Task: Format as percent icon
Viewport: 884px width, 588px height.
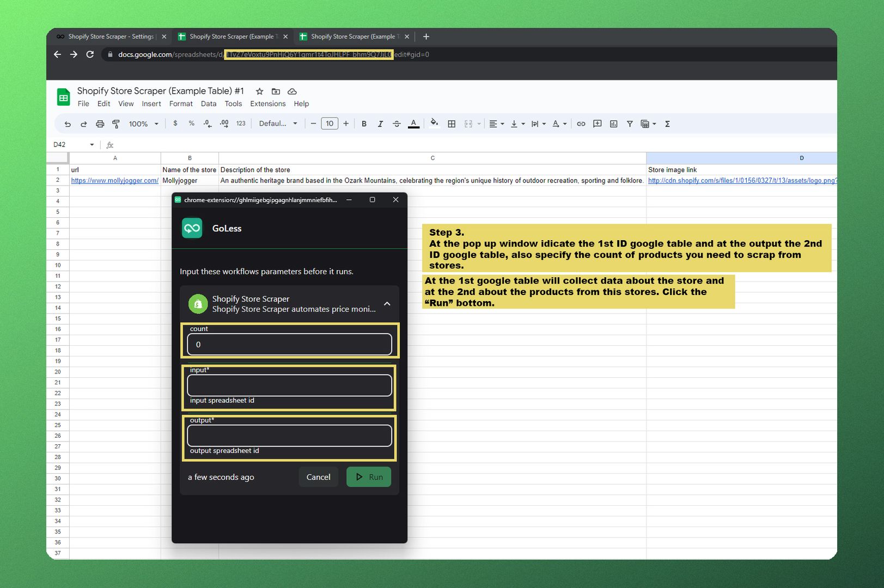Action: point(192,124)
